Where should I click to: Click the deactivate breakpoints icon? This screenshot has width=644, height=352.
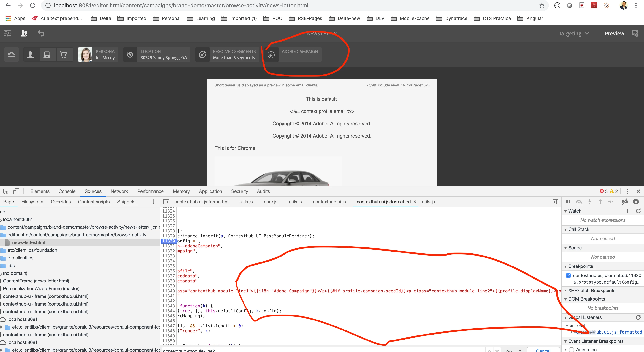(625, 202)
